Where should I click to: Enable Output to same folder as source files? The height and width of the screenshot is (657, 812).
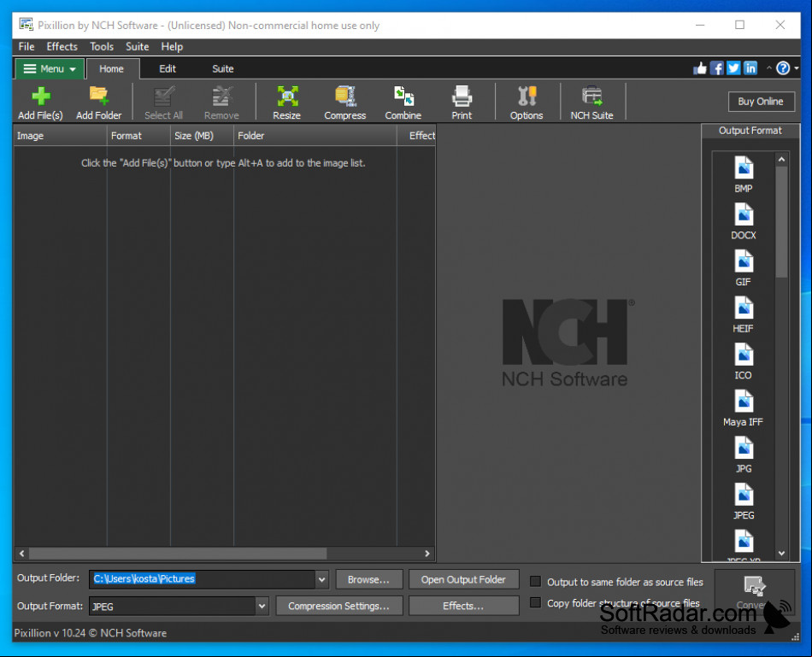click(x=535, y=582)
